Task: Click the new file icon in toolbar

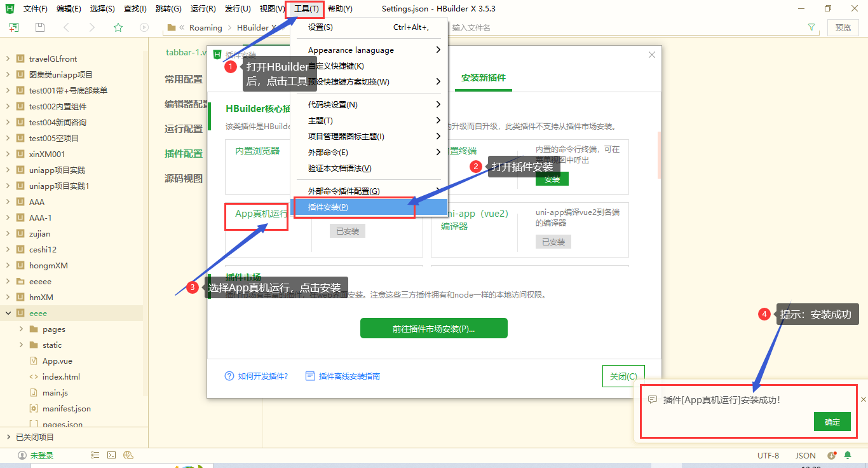Action: 14,27
